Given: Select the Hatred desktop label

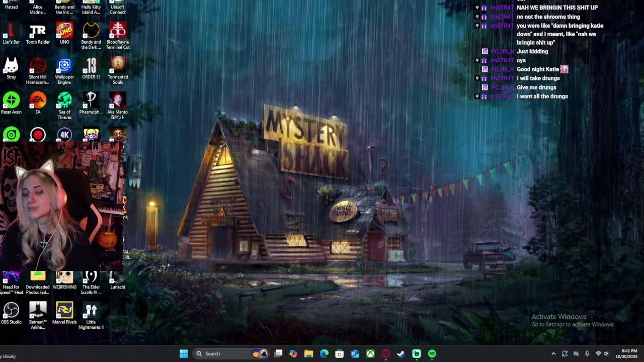Looking at the screenshot, I should point(11,7).
